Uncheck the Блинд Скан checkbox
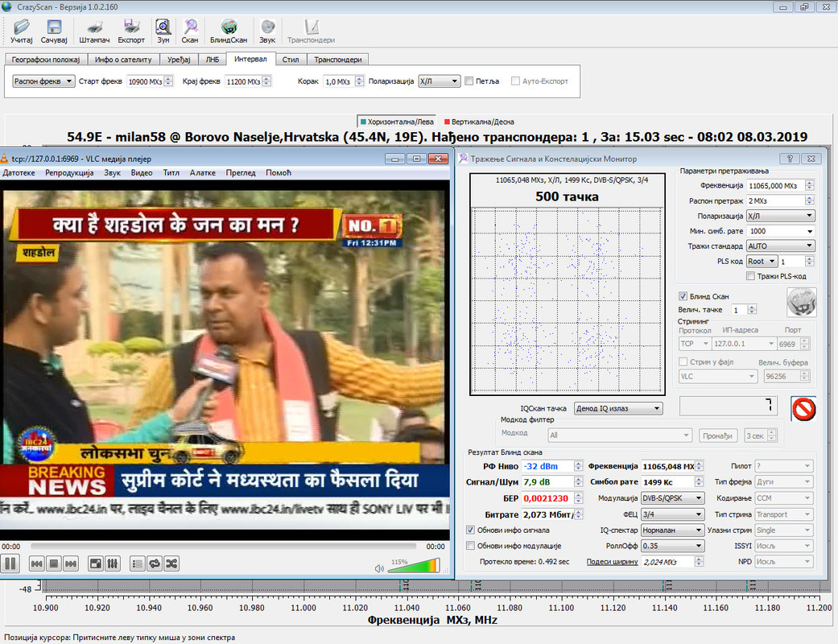 coord(683,296)
